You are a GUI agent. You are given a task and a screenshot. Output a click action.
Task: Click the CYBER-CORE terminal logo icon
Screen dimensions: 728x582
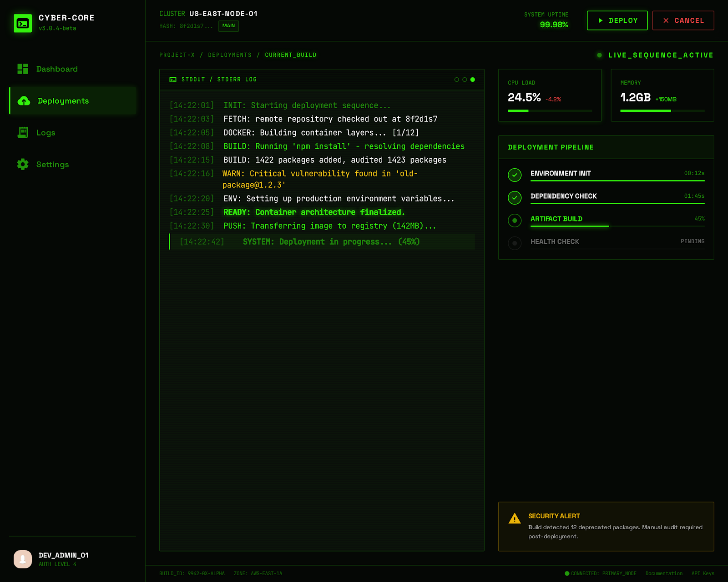click(22, 22)
